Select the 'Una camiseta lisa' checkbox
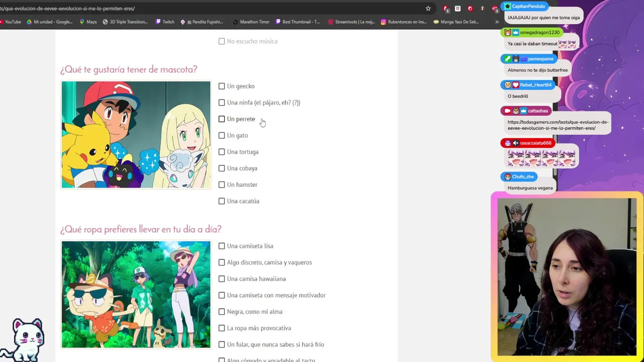Screen dimensions: 644x362 pyautogui.click(x=221, y=246)
